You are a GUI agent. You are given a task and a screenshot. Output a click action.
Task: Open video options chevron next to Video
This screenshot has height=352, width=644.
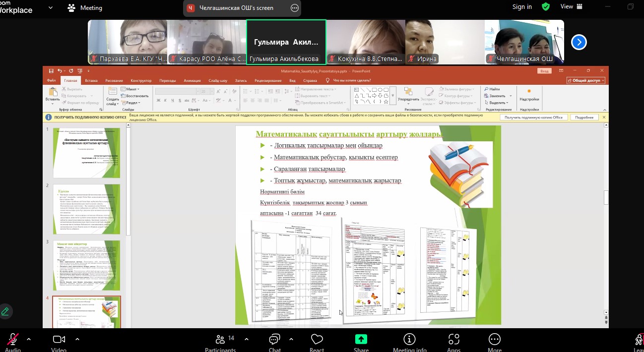[x=77, y=339]
